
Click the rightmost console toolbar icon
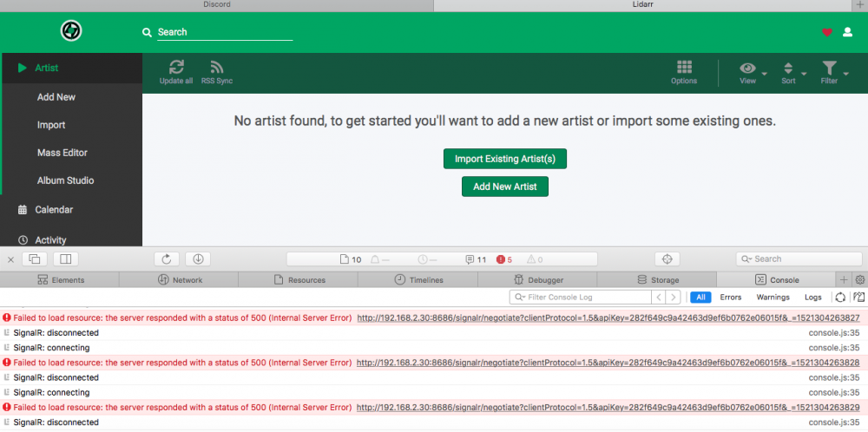859,297
